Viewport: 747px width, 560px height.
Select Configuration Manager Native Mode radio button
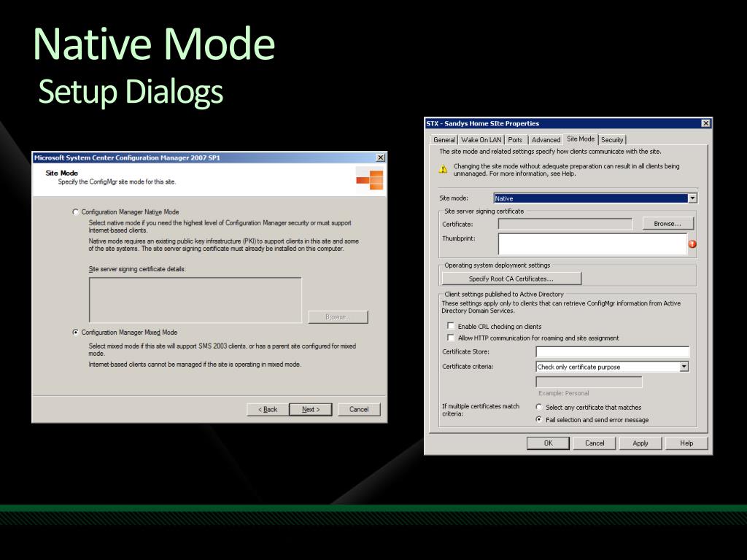coord(75,212)
